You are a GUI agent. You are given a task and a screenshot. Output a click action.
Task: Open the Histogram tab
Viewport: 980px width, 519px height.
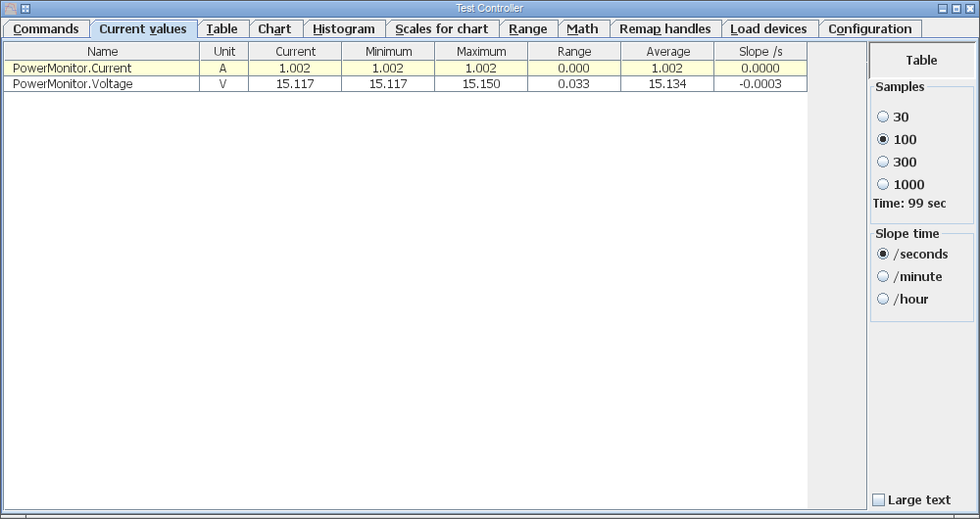pyautogui.click(x=344, y=29)
